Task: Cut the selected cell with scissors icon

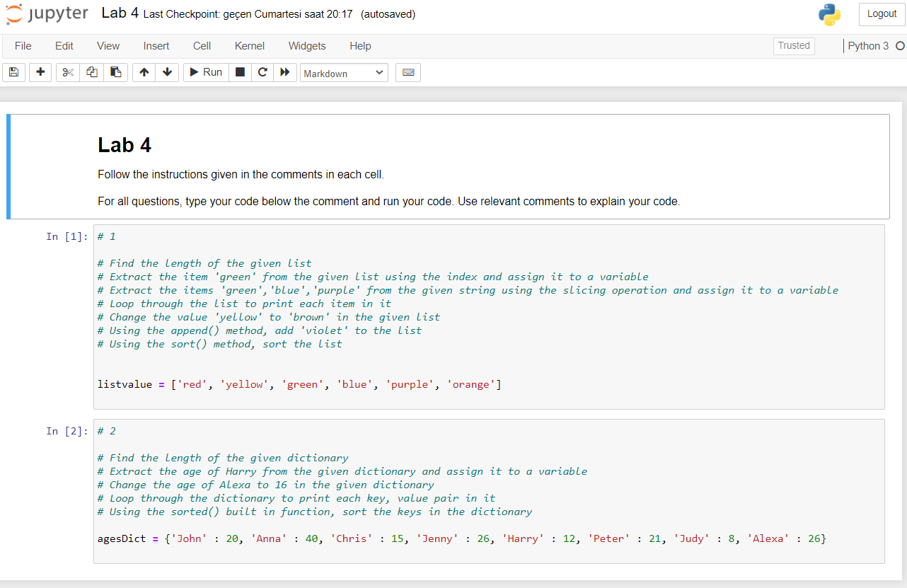Action: pos(67,71)
